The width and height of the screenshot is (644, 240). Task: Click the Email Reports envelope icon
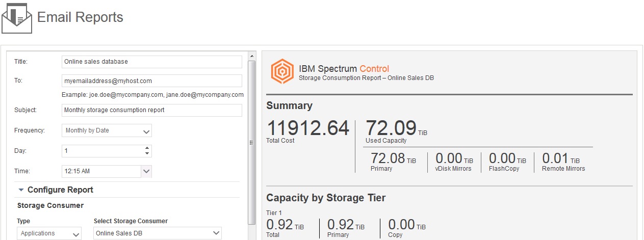tap(17, 18)
